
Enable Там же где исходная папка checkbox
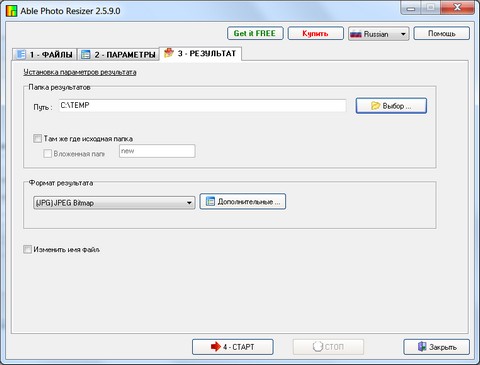pos(37,138)
